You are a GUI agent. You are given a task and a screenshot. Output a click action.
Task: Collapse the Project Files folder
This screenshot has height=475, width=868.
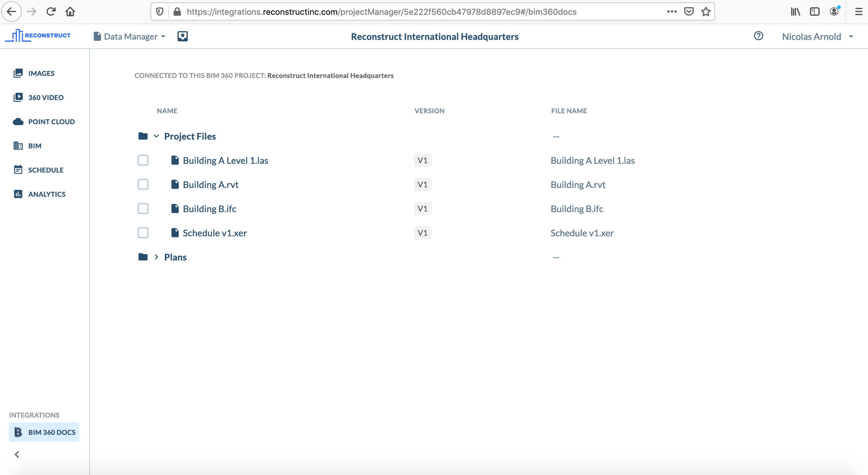[x=156, y=136]
